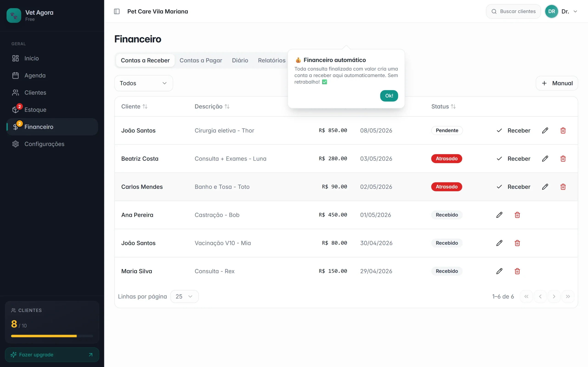Expand the Dr. account menu chevron
Image resolution: width=588 pixels, height=367 pixels.
(x=575, y=11)
